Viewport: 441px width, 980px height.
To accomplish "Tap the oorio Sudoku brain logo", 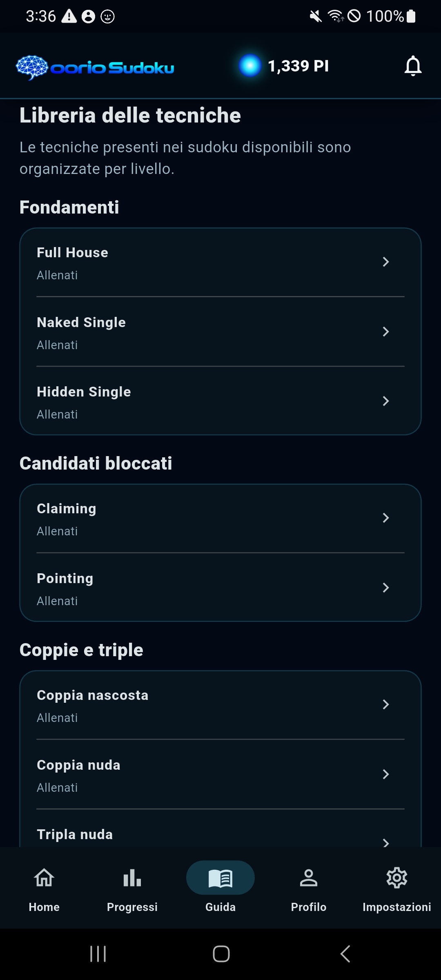I will coord(32,67).
